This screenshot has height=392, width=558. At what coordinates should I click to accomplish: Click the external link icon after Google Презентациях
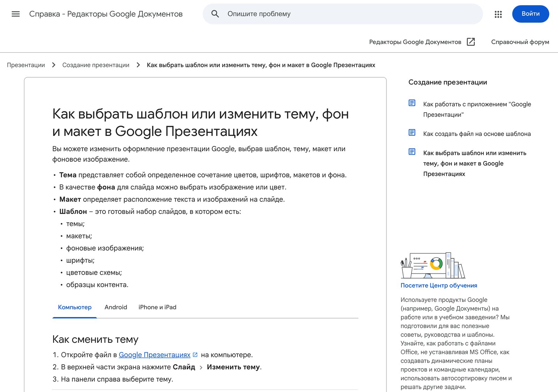[195, 355]
